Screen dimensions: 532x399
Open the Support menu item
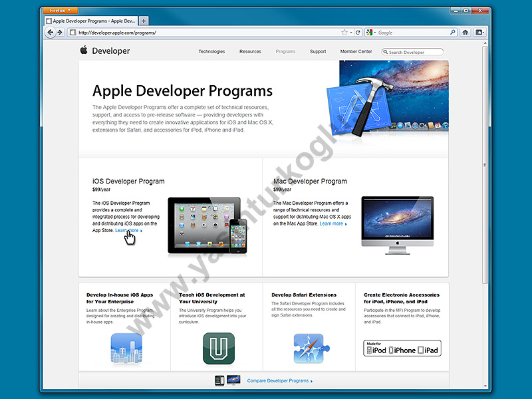[x=318, y=52]
